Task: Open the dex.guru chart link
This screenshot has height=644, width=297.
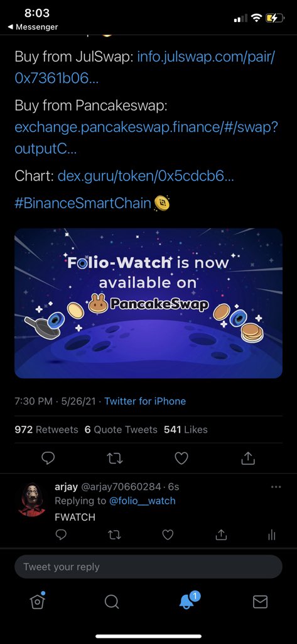Action: (x=146, y=177)
